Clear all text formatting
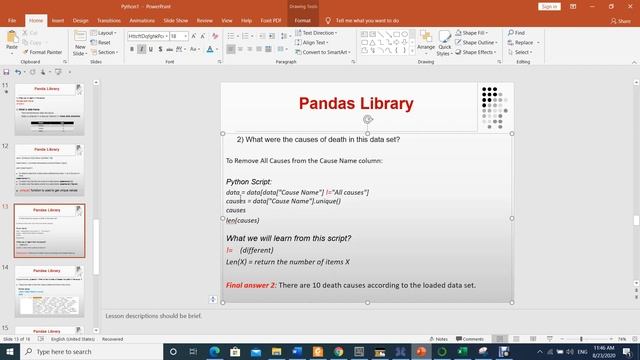The height and width of the screenshot is (360, 640). [x=215, y=36]
